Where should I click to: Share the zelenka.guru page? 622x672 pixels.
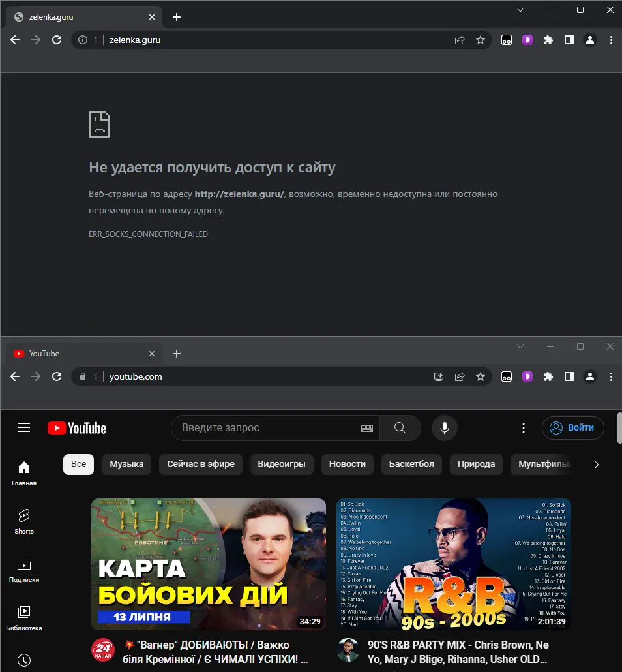point(460,40)
